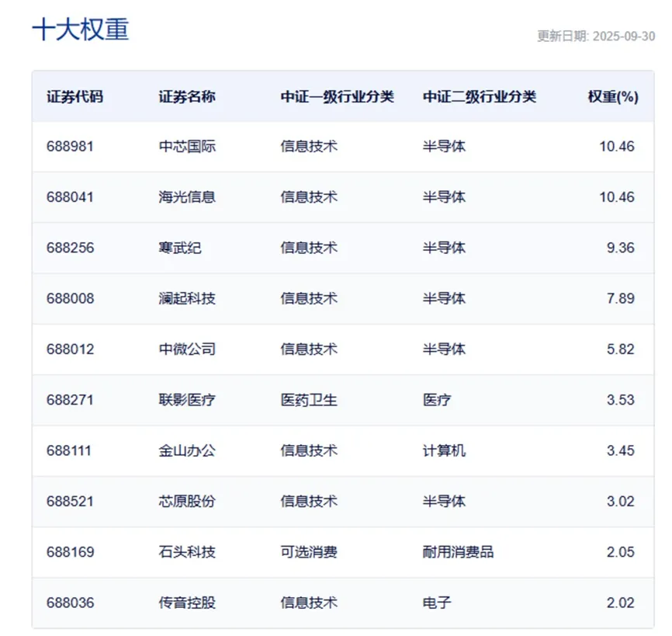Click the 医药卫生 industry cell

click(309, 400)
